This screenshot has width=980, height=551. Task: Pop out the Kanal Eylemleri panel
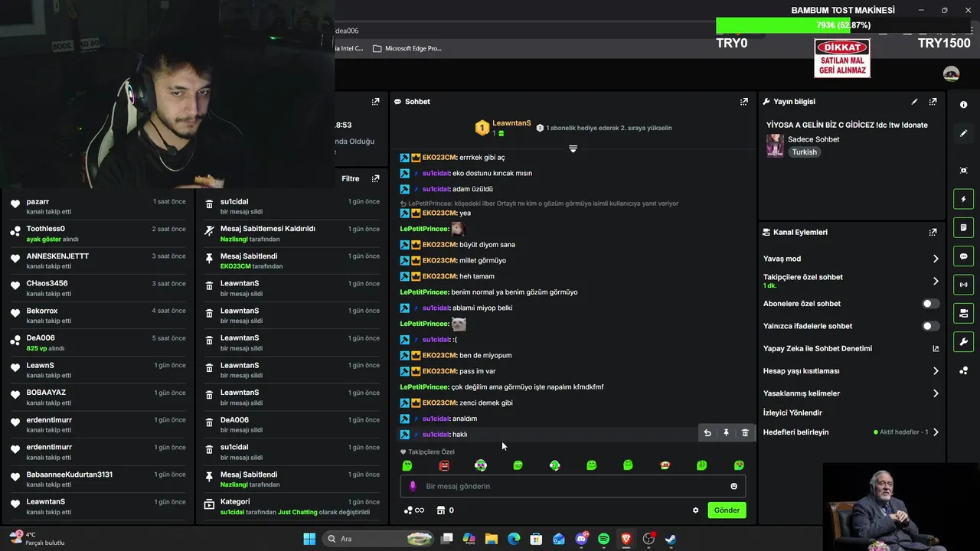click(x=933, y=232)
